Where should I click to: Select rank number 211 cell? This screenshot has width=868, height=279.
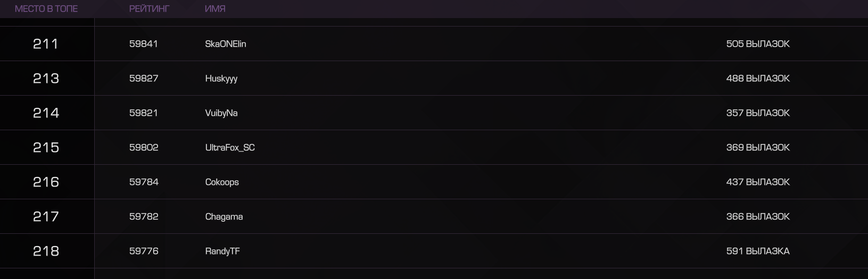click(46, 44)
